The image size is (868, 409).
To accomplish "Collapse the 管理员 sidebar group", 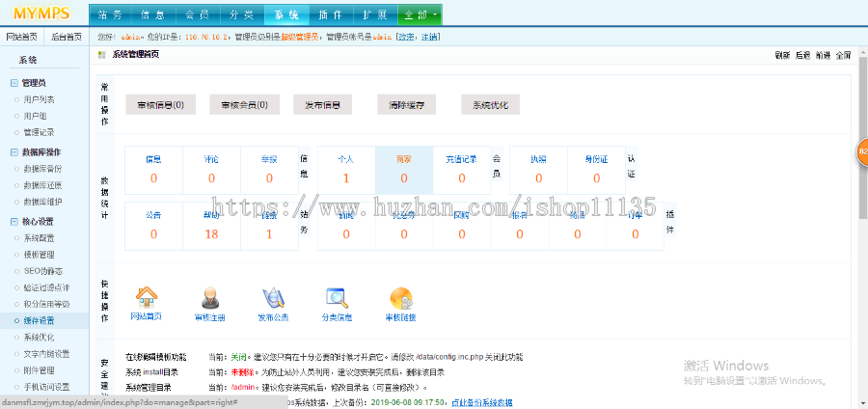I will click(14, 83).
